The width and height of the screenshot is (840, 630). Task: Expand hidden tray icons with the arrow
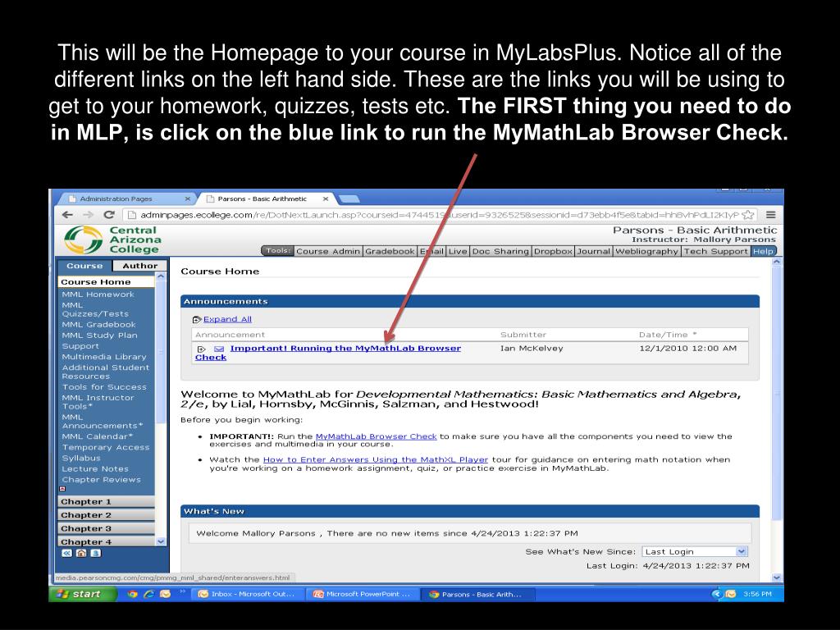(x=717, y=594)
